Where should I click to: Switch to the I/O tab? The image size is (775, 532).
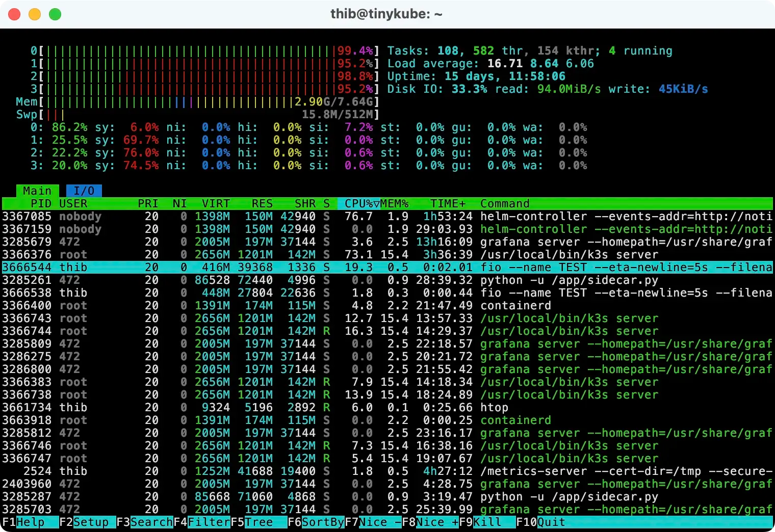pyautogui.click(x=84, y=191)
